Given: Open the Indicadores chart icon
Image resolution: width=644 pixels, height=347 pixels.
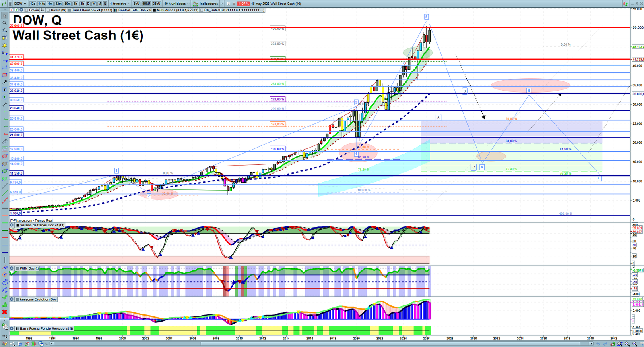Looking at the screenshot, I should click(x=196, y=4).
